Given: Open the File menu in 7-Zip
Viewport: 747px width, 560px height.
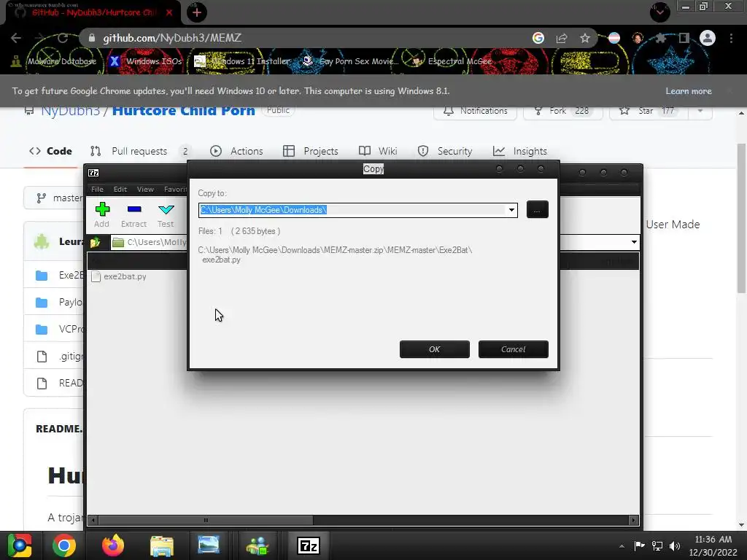Looking at the screenshot, I should 97,189.
